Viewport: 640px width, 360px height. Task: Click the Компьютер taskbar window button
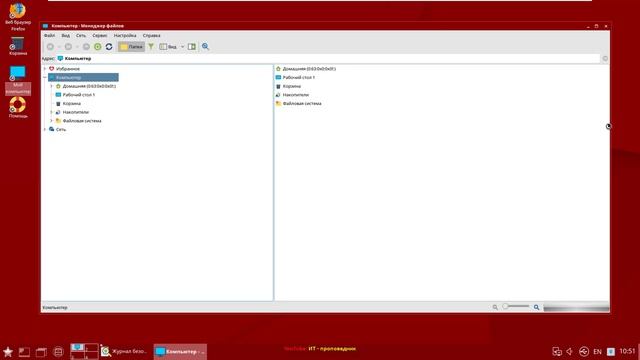(180, 351)
